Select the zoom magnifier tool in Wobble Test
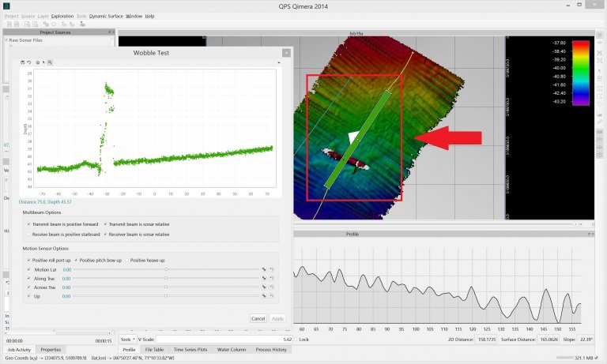The height and width of the screenshot is (364, 607). pos(50,62)
